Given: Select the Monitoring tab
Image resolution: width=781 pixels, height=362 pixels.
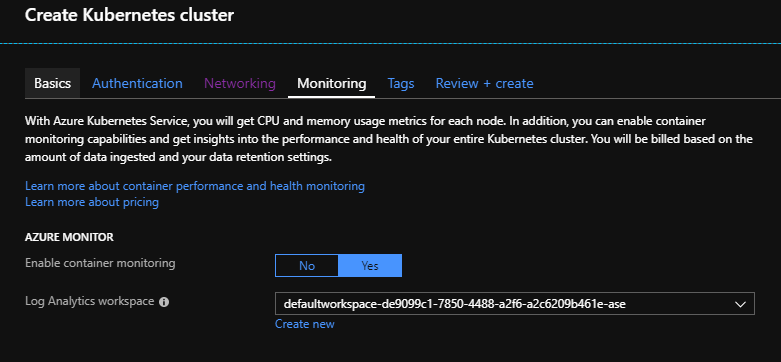Looking at the screenshot, I should tap(332, 83).
